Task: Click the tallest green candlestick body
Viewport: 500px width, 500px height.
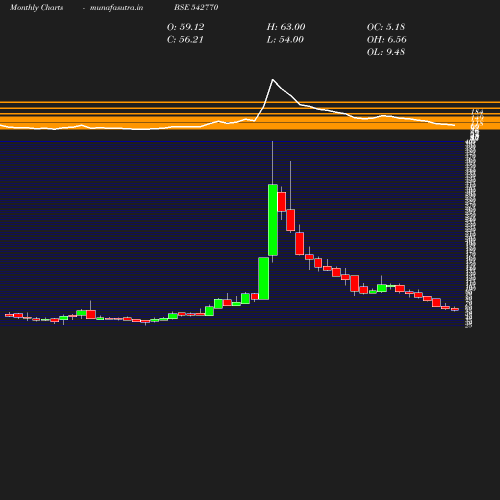Action: click(273, 220)
